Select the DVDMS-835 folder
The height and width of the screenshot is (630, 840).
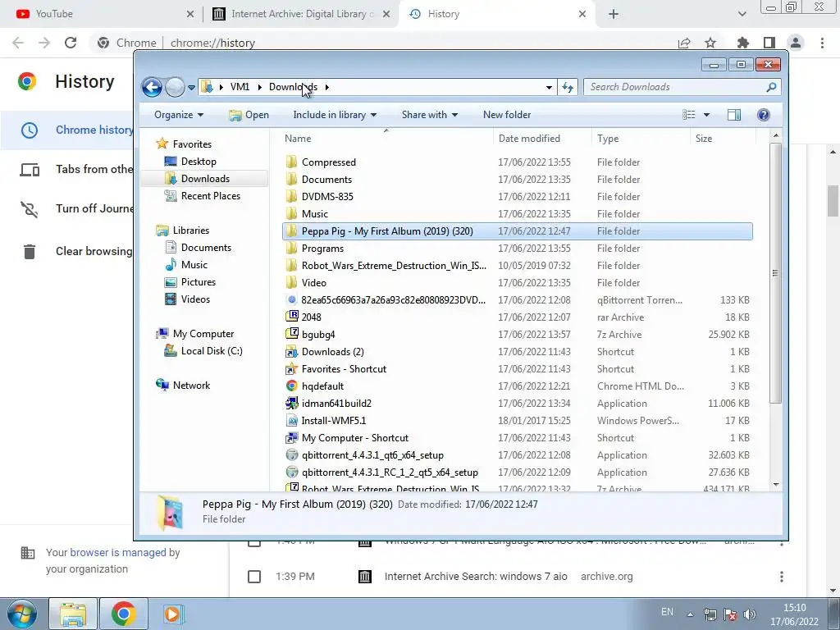[x=327, y=197]
